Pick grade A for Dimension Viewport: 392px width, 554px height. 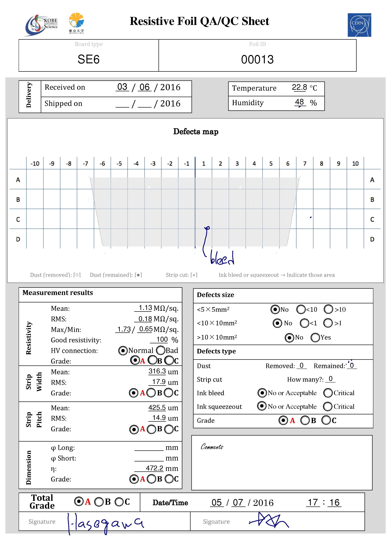134,479
